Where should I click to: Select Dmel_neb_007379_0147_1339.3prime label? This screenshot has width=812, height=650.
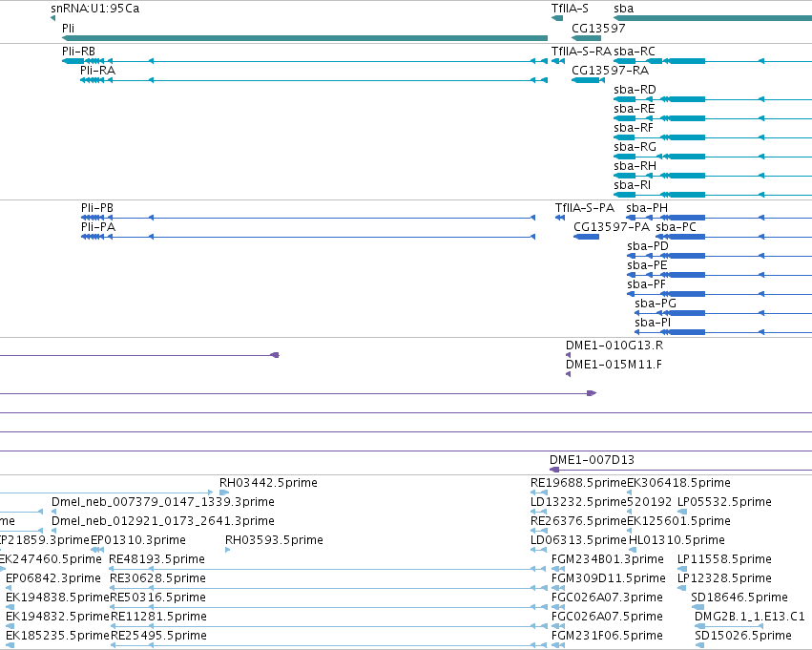point(162,502)
